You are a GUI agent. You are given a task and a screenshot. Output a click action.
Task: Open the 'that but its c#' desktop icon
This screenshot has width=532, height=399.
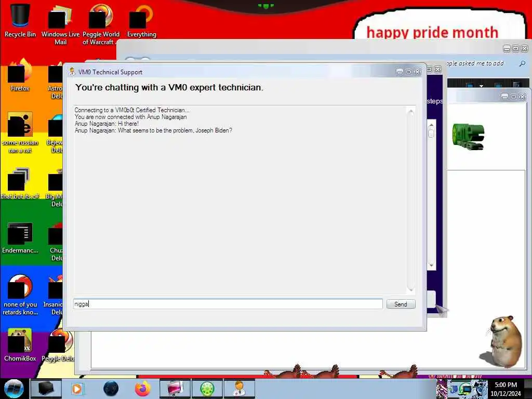[x=20, y=183]
